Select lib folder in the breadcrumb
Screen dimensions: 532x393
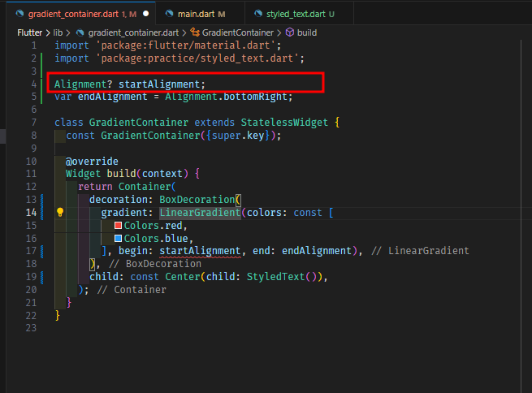pyautogui.click(x=58, y=32)
